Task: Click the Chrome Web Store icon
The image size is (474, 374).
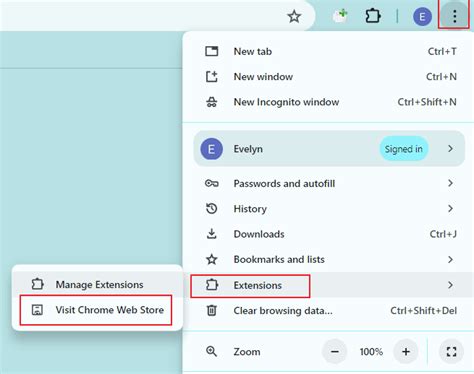Action: [37, 310]
